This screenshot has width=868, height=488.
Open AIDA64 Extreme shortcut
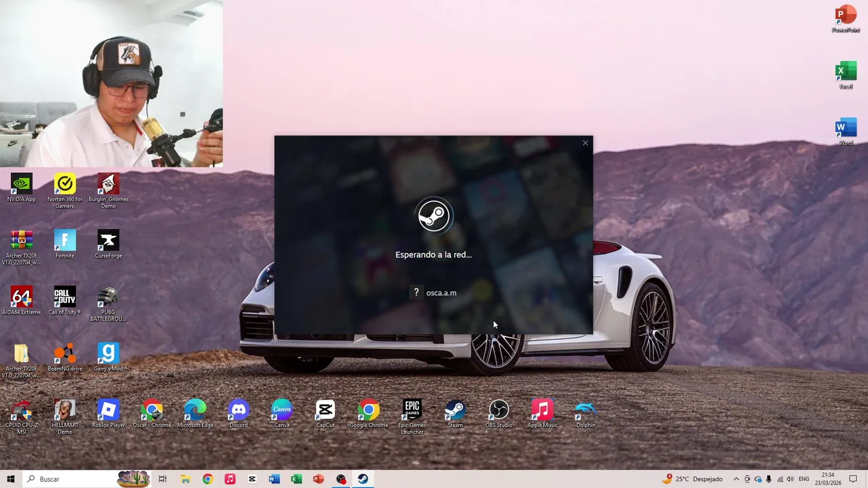[21, 301]
